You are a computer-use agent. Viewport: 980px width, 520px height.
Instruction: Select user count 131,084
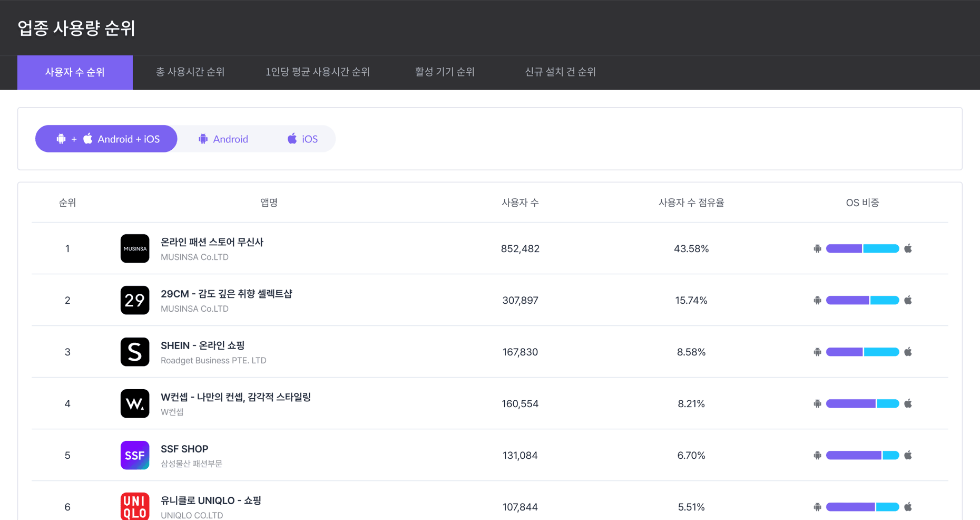click(x=520, y=455)
